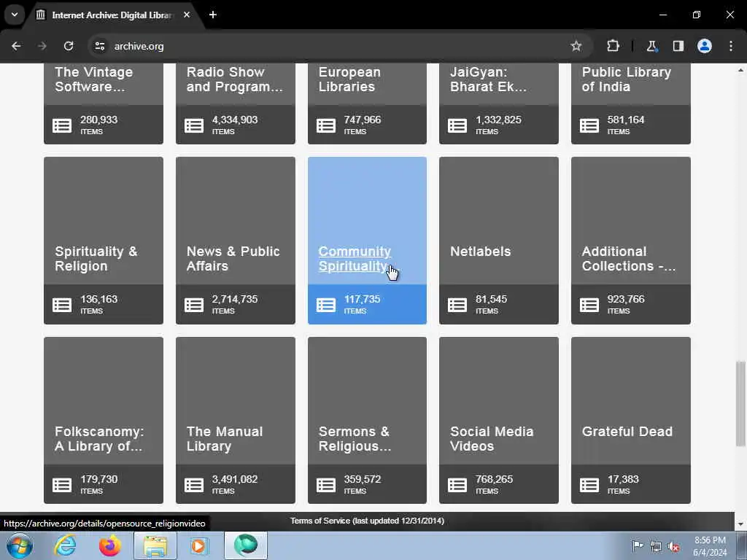The image size is (747, 560).
Task: Open the Extensions puzzle icon
Action: coord(613,46)
